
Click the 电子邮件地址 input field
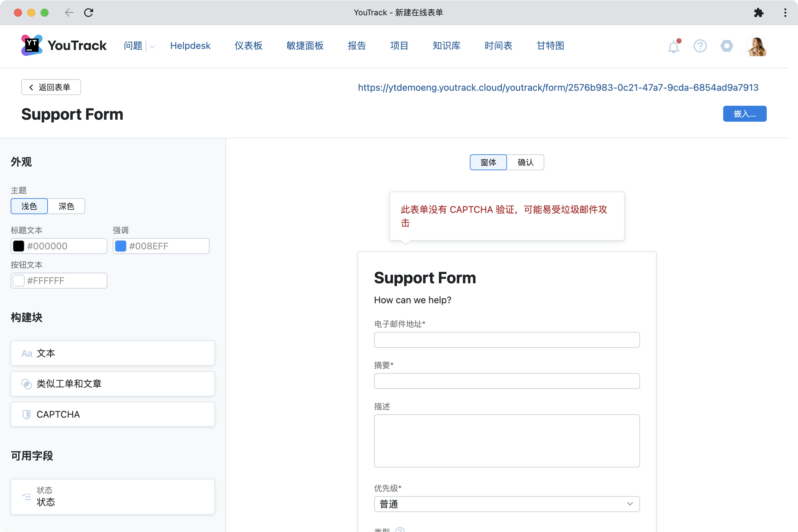[507, 339]
